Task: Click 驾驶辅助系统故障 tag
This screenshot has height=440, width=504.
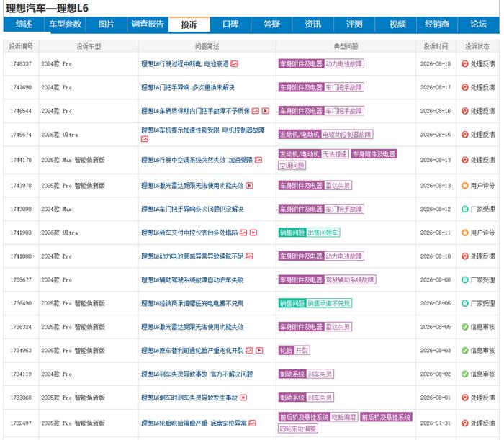Action: click(350, 280)
